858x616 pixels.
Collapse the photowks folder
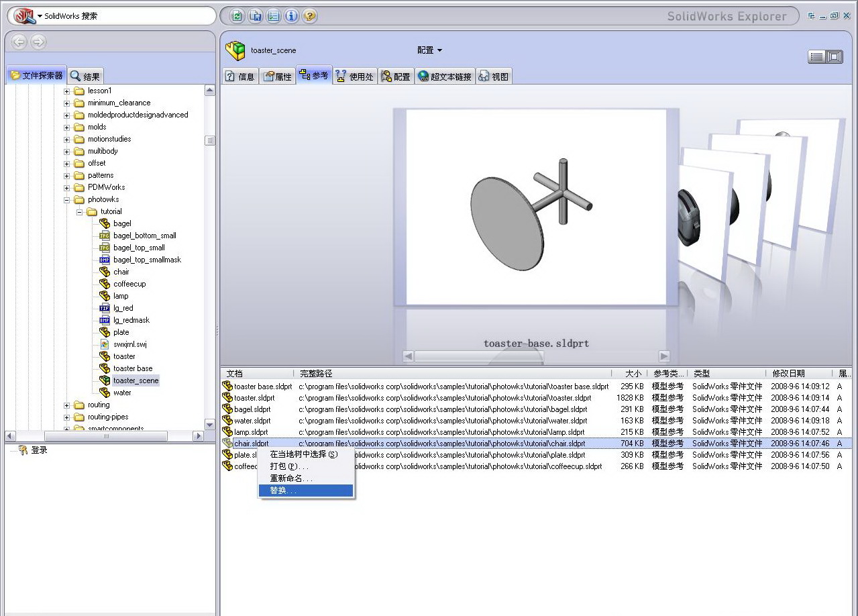67,199
